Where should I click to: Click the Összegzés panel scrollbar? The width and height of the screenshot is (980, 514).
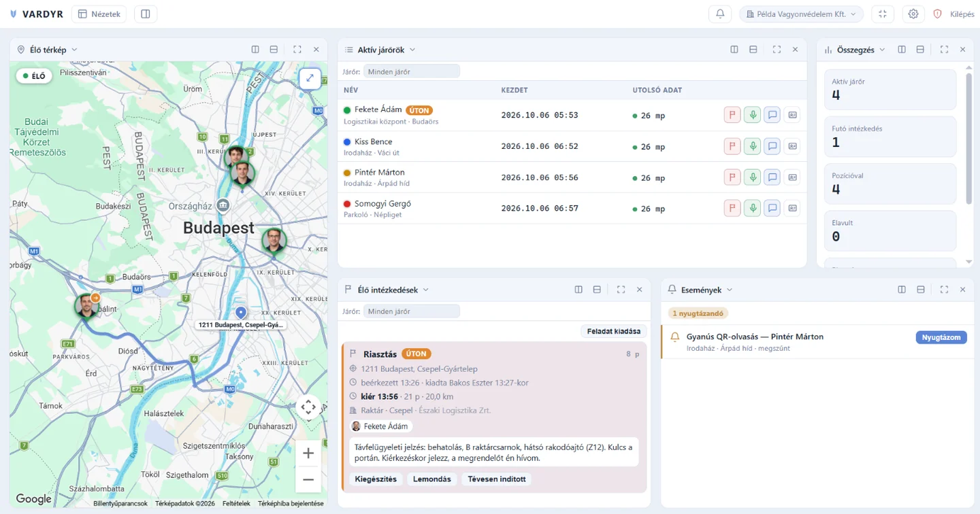coord(969,139)
